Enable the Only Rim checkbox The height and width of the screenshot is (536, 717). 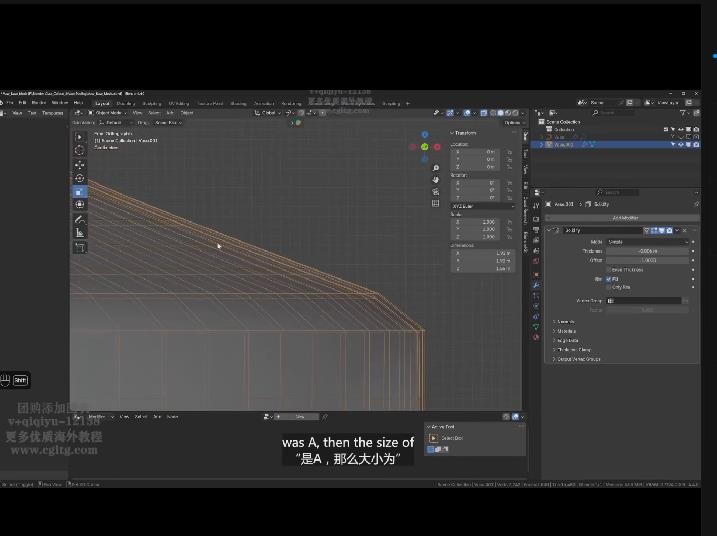point(609,287)
